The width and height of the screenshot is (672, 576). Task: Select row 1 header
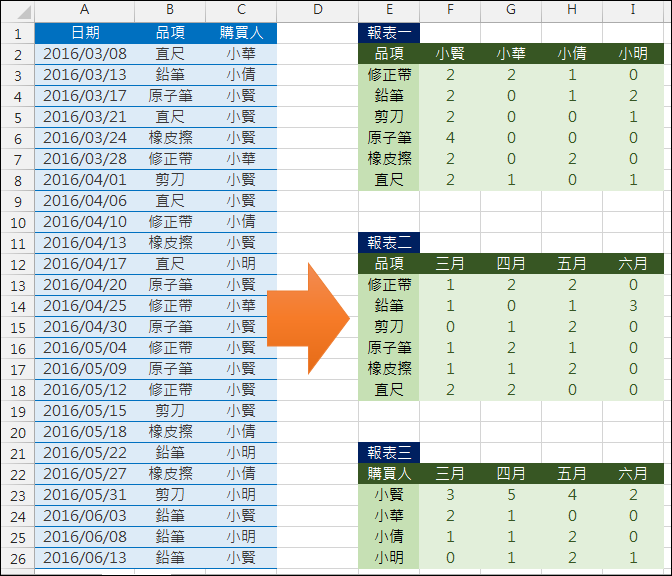click(18, 33)
